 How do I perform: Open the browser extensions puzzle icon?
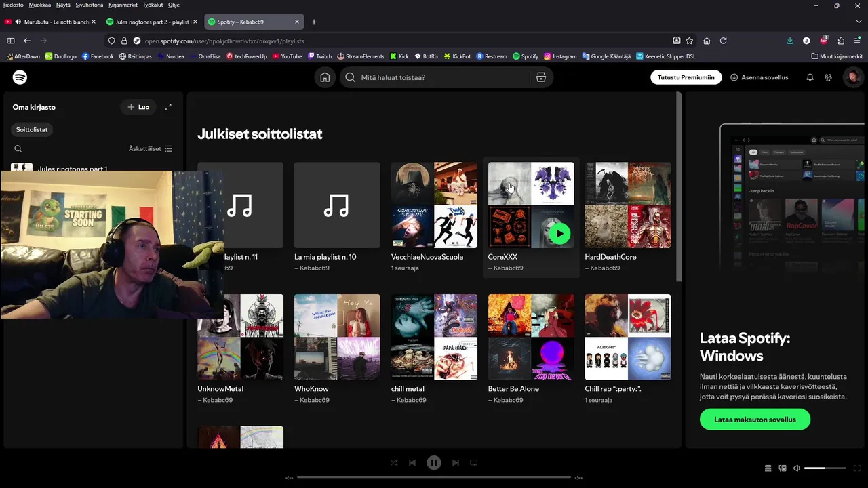click(841, 41)
